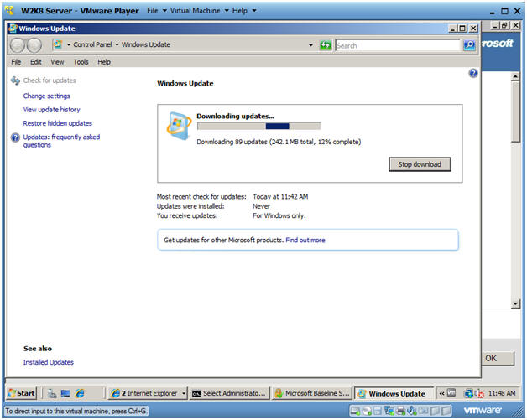
Task: Click the VMware printer status icon
Action: coord(400,410)
